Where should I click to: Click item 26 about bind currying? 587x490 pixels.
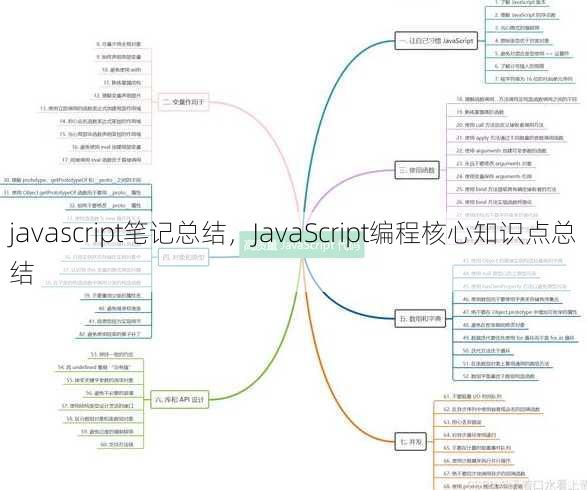pyautogui.click(x=494, y=202)
